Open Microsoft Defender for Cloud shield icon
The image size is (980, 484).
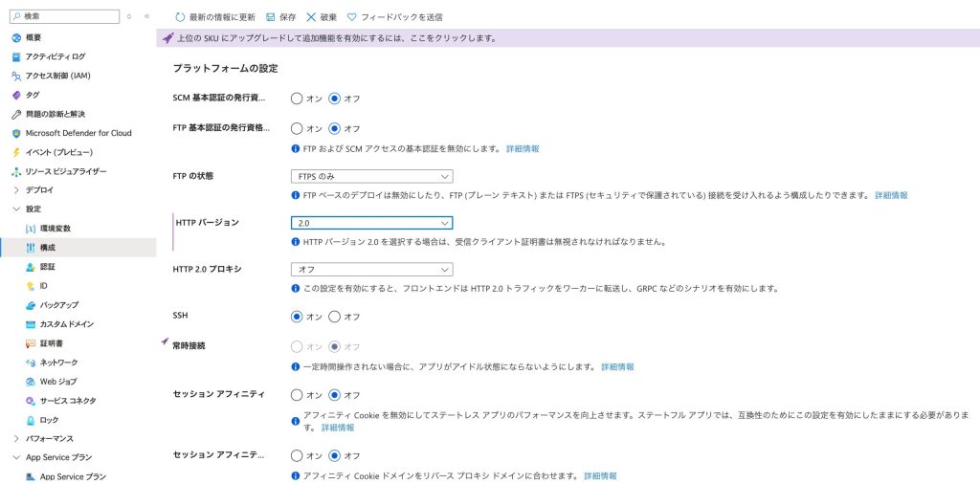(16, 133)
